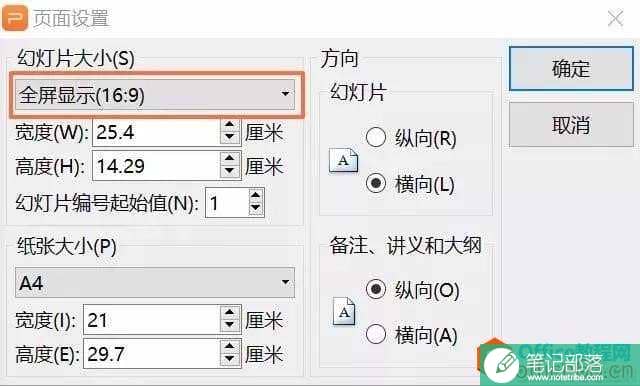640x386 pixels.
Task: Select landscape 横向(A) for notes
Action: point(411,335)
